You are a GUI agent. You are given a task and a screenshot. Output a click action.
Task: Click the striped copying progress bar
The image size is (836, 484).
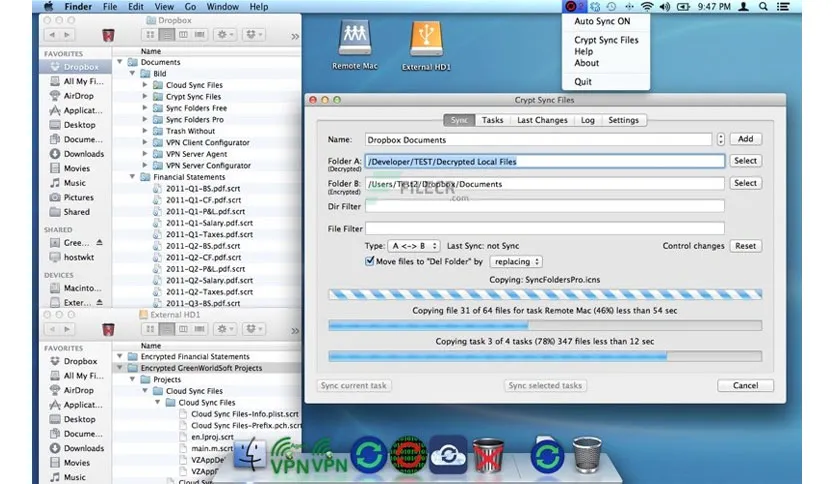click(545, 294)
